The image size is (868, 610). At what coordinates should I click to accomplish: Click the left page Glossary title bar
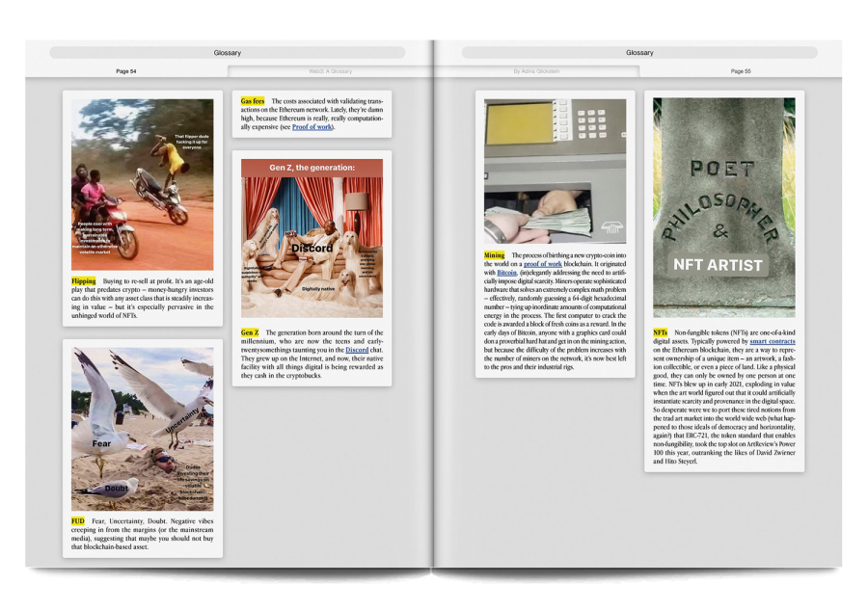click(228, 52)
